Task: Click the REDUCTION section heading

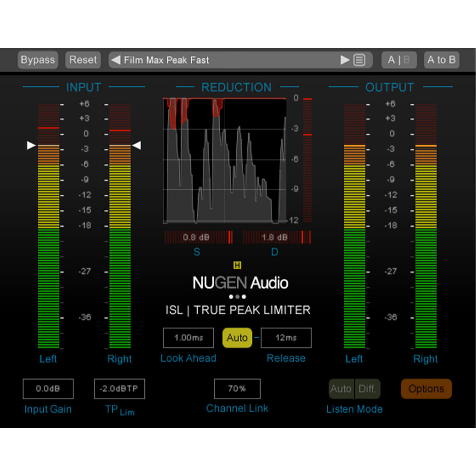Action: (x=236, y=87)
